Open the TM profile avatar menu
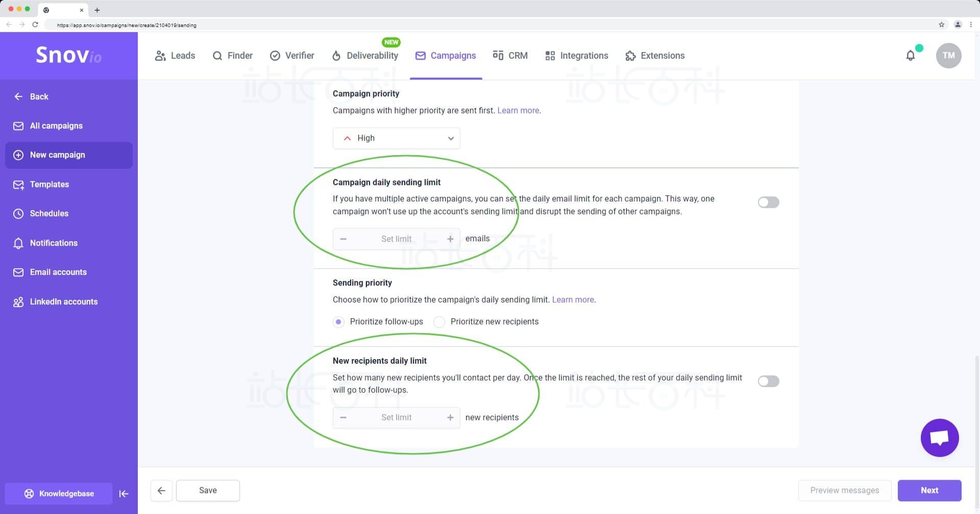This screenshot has width=980, height=514. click(x=948, y=56)
